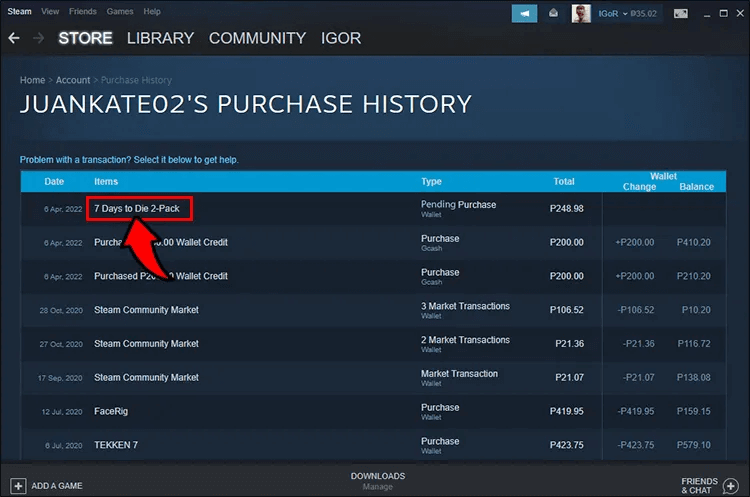Switch to Big Picture mode icon
The image size is (750, 497).
tap(680, 13)
